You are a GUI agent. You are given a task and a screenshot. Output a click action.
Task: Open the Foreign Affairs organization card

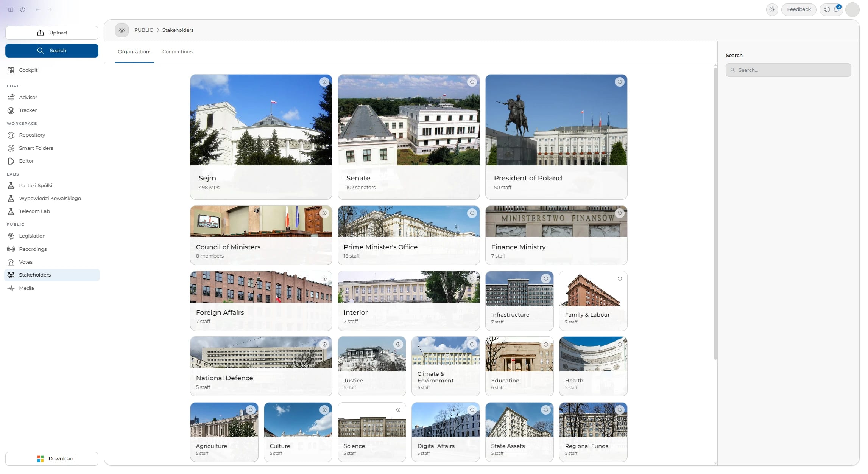click(261, 301)
